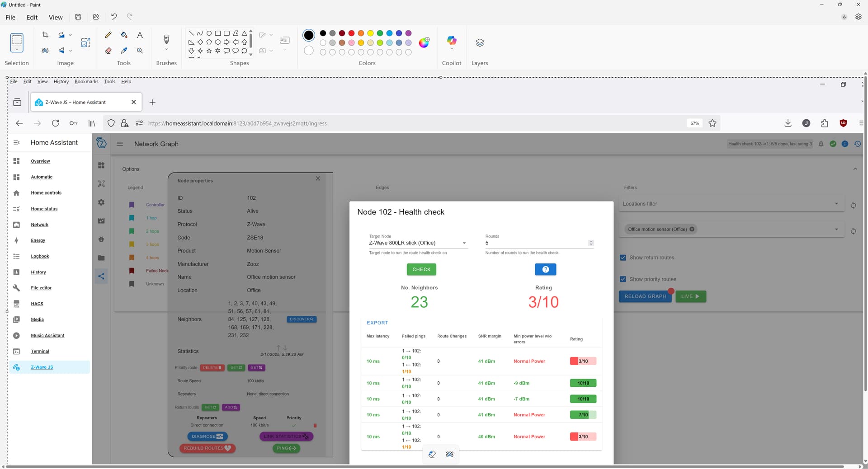This screenshot has height=469, width=868.
Task: Open the Layers panel
Action: [479, 42]
